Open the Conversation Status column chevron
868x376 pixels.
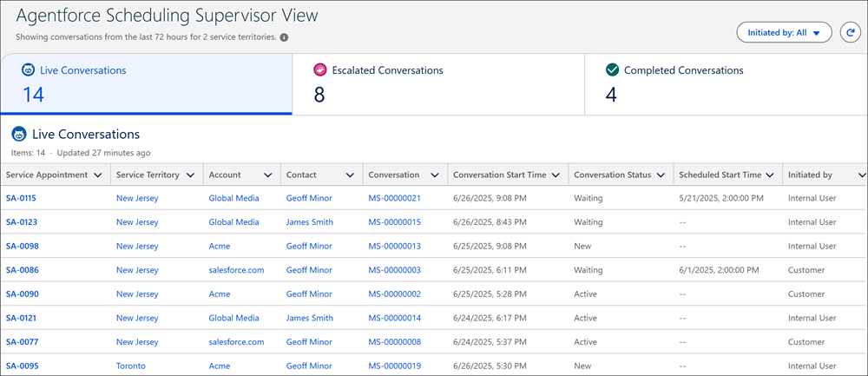(x=661, y=175)
